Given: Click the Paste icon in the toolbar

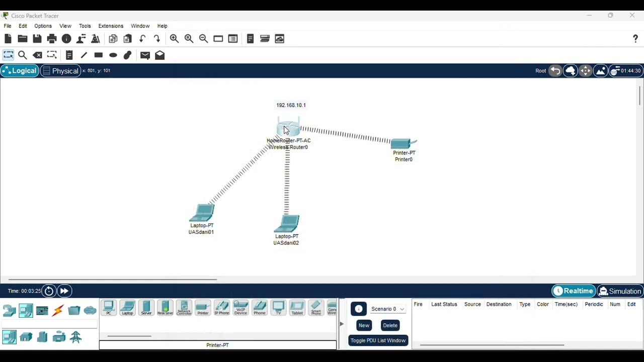Looking at the screenshot, I should 127,39.
